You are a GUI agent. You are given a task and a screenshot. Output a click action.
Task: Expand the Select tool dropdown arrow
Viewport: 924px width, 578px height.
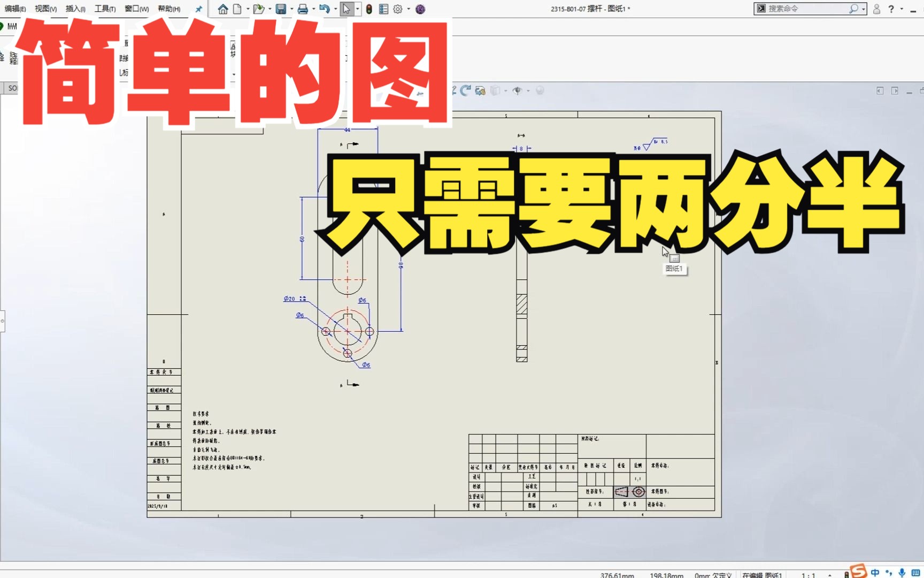tap(357, 9)
